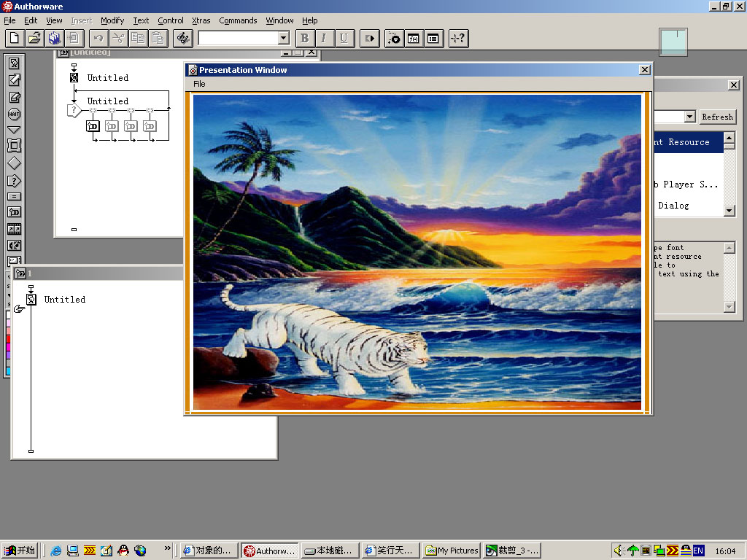Click the Copy toolbar icon
The image size is (747, 560).
pyautogui.click(x=138, y=39)
